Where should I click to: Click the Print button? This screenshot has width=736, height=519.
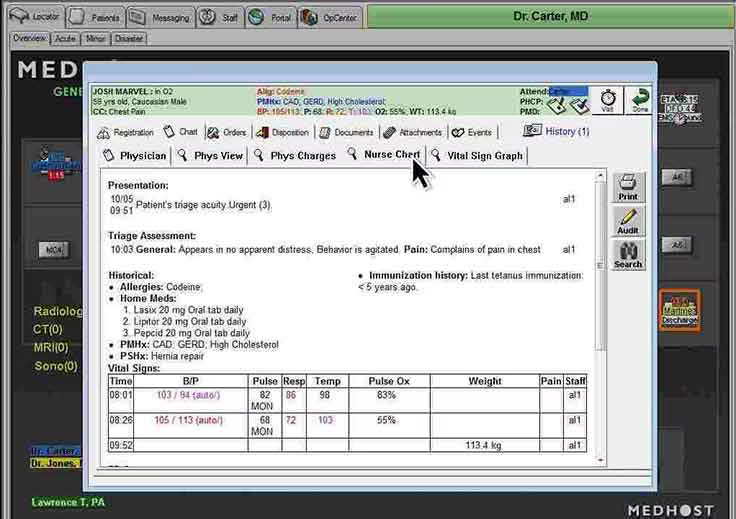[x=628, y=187]
